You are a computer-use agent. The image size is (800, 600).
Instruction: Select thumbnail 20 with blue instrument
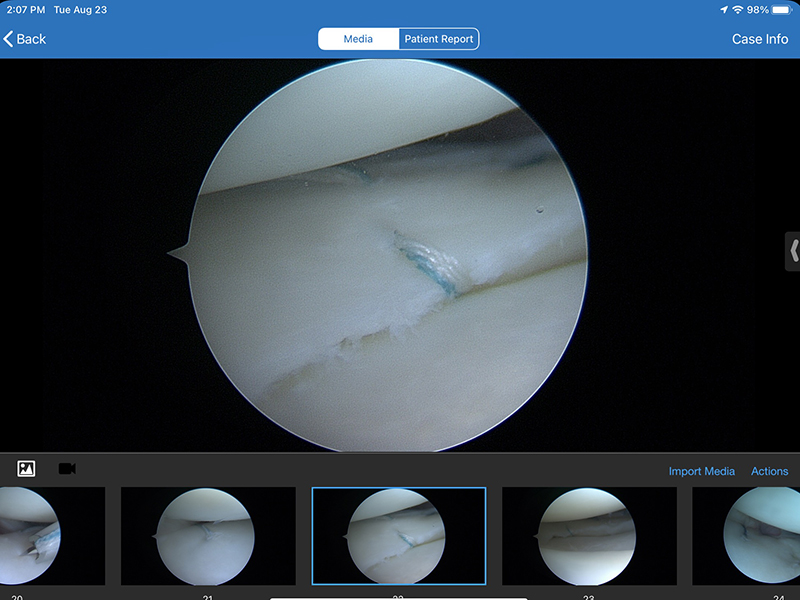[53, 536]
